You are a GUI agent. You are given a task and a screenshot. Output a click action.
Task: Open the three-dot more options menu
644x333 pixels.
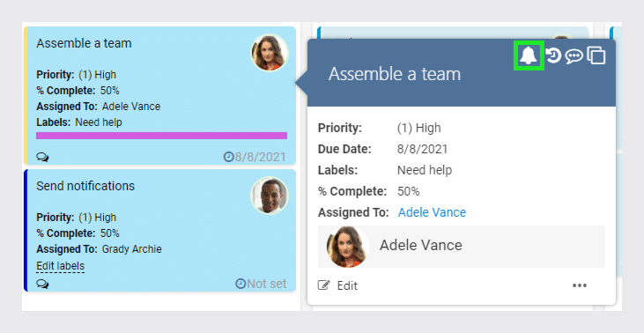pos(580,285)
